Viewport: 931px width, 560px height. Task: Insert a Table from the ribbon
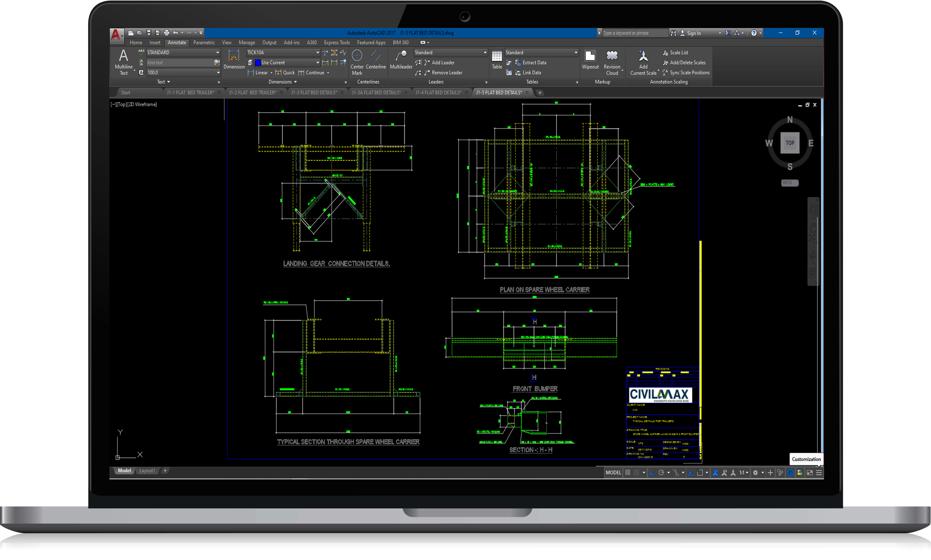click(497, 59)
